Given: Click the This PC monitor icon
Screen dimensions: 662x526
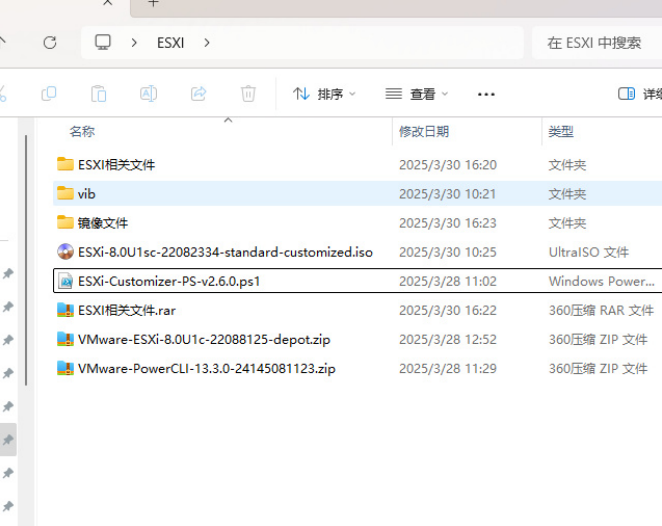Looking at the screenshot, I should [103, 43].
